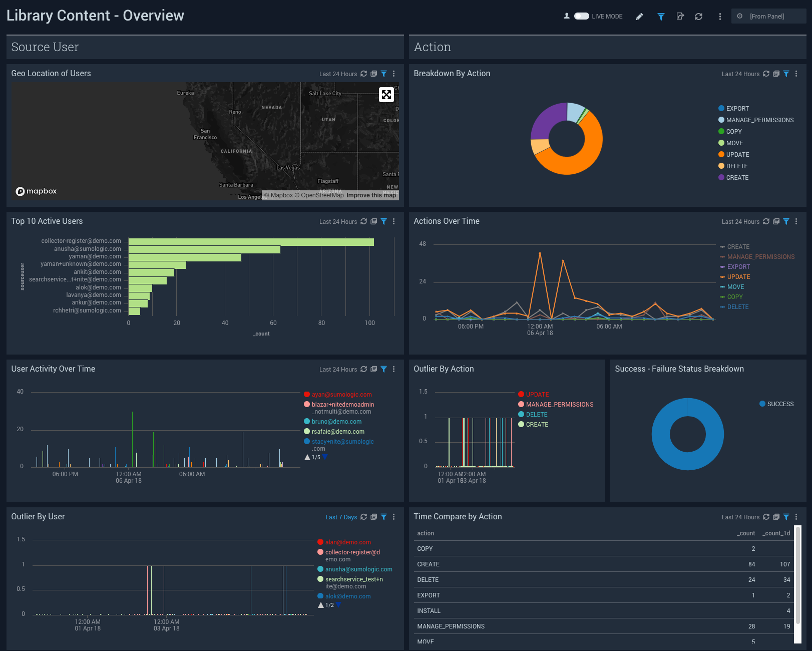Toggle the LIVE MODE switch
Image resolution: width=812 pixels, height=651 pixels.
pos(581,16)
